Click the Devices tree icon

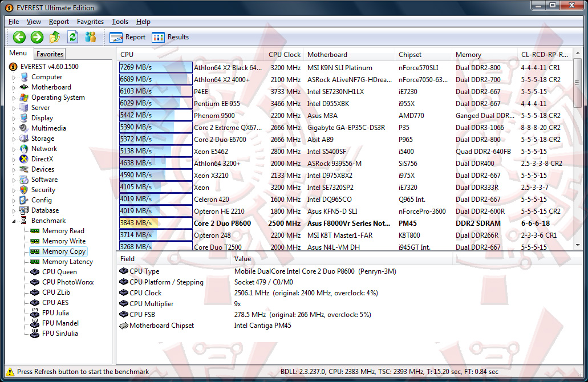tap(24, 169)
